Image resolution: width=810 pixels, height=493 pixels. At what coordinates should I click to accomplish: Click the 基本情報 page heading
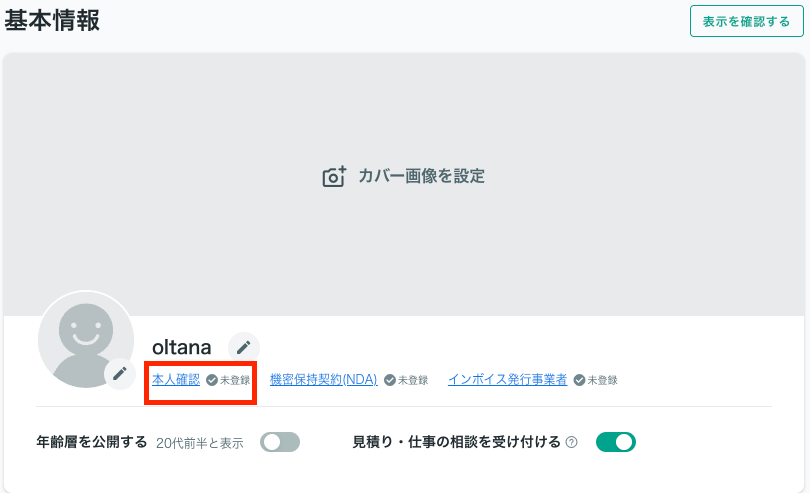[52, 20]
